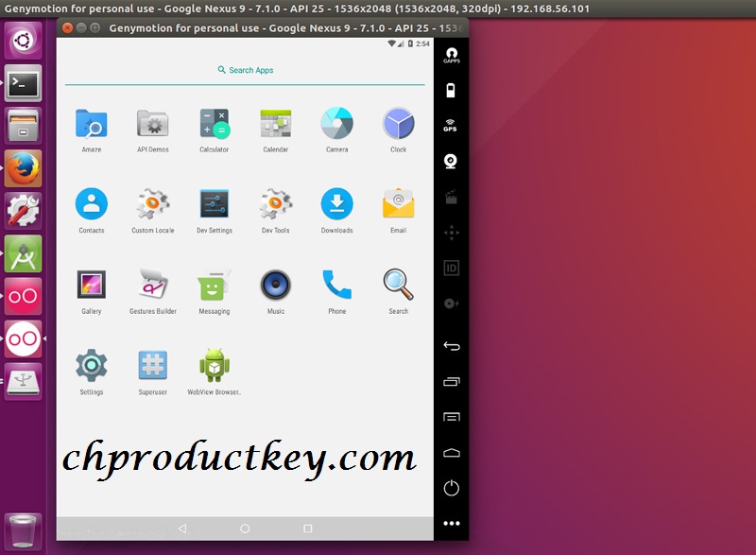
Task: Open the Calendar app
Action: [276, 124]
